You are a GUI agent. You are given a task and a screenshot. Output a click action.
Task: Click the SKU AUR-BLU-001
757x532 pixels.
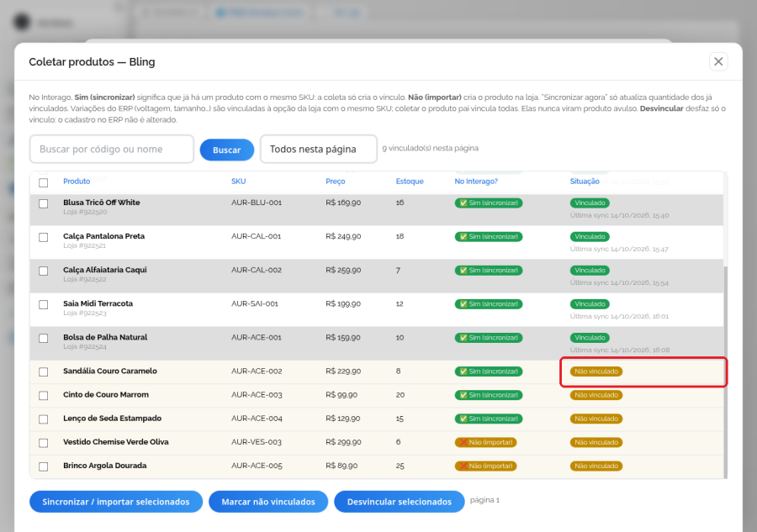click(x=257, y=203)
